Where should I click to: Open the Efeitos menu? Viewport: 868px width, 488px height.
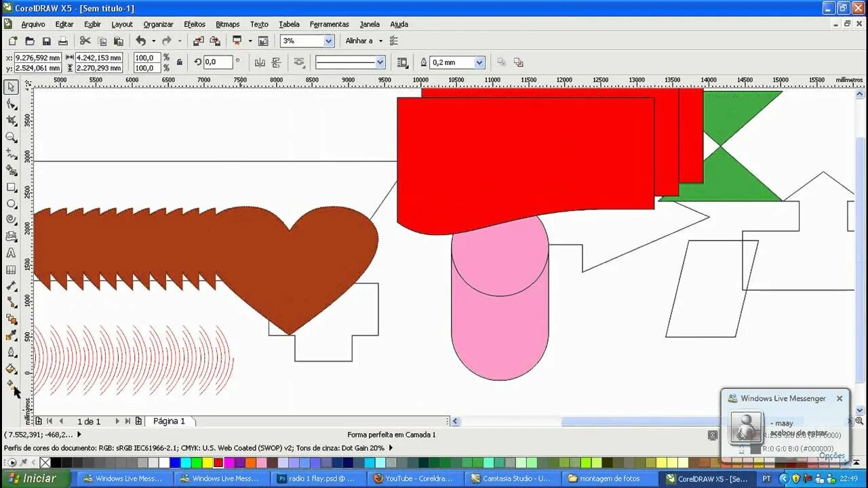click(x=195, y=24)
